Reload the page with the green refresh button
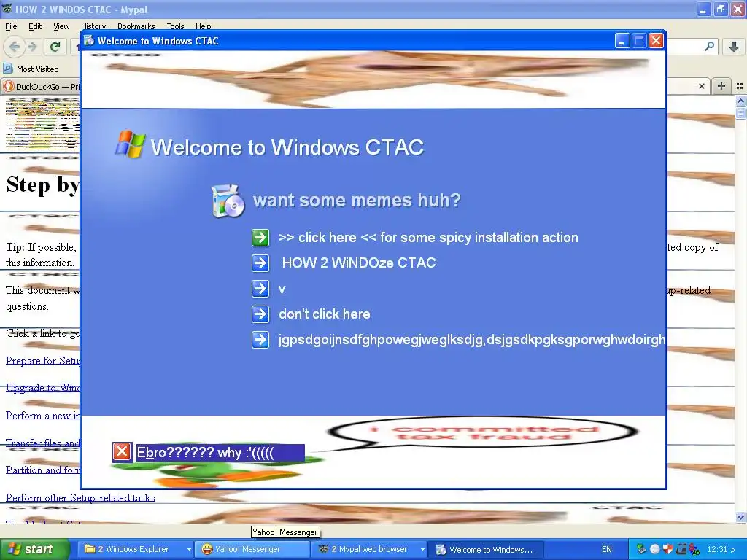The image size is (747, 560). [55, 46]
